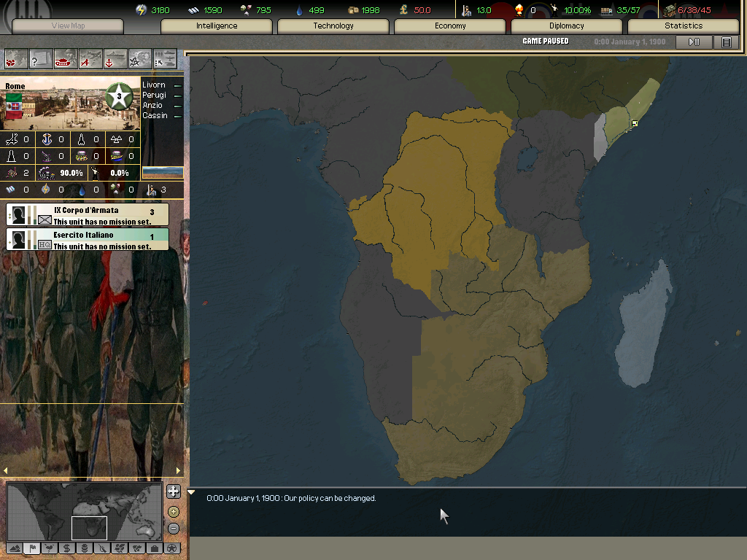Viewport: 747px width, 560px height.
Task: Click the zoom-out minus button by minimap
Action: pyautogui.click(x=173, y=528)
